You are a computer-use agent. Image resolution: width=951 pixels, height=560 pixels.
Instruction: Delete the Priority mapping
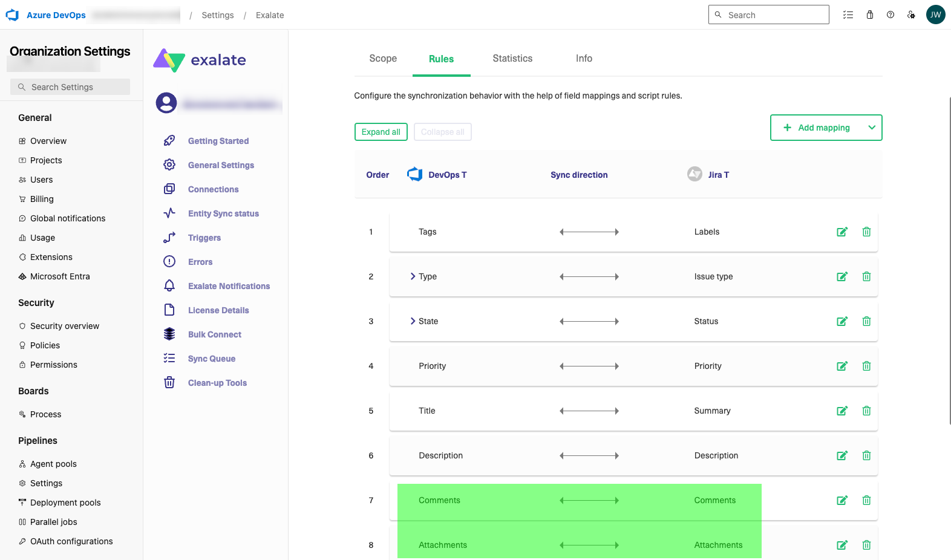tap(866, 366)
